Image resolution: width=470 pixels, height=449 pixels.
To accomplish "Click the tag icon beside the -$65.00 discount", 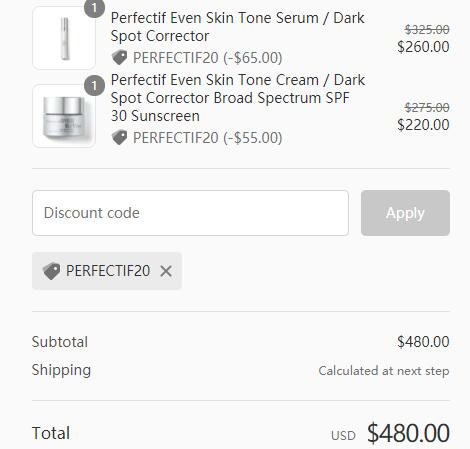I will (119, 57).
